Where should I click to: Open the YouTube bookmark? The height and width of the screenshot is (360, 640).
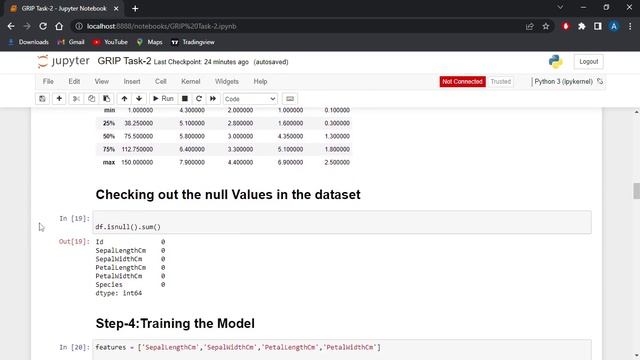(x=110, y=42)
